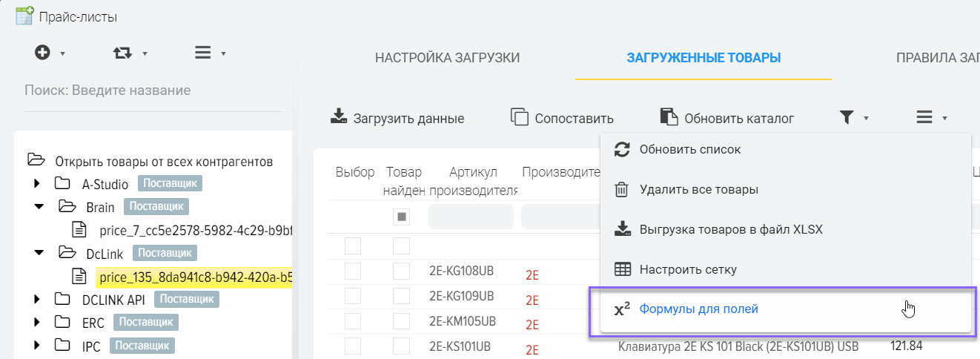Screen dimensions: 980x359
Task: Click the add new plus icon
Action: pyautogui.click(x=43, y=53)
